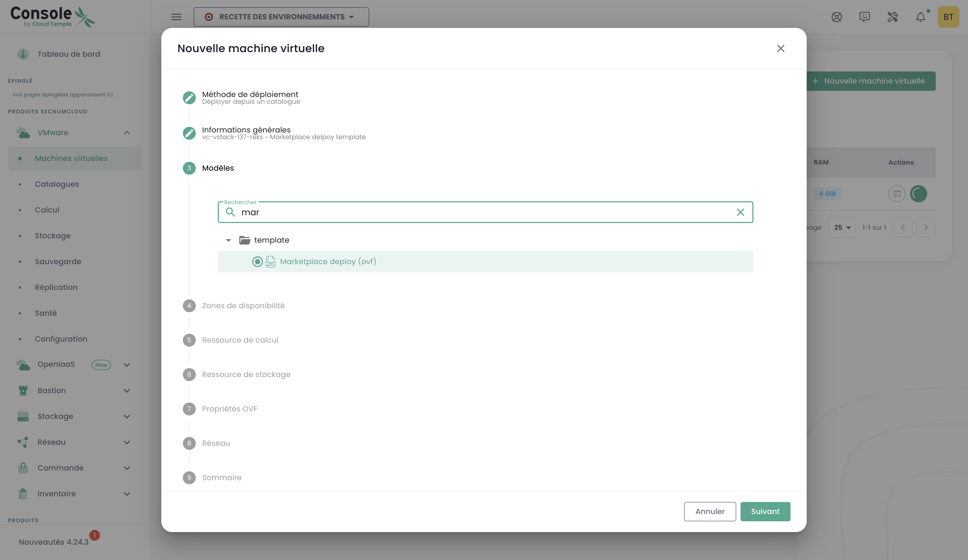Open the feedback chat icon in header
The width and height of the screenshot is (968, 560).
[x=864, y=17]
